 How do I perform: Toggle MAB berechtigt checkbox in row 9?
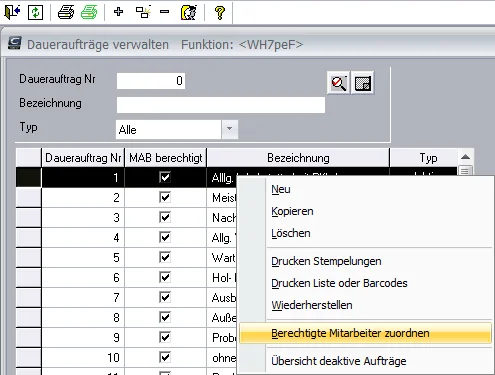coord(165,337)
